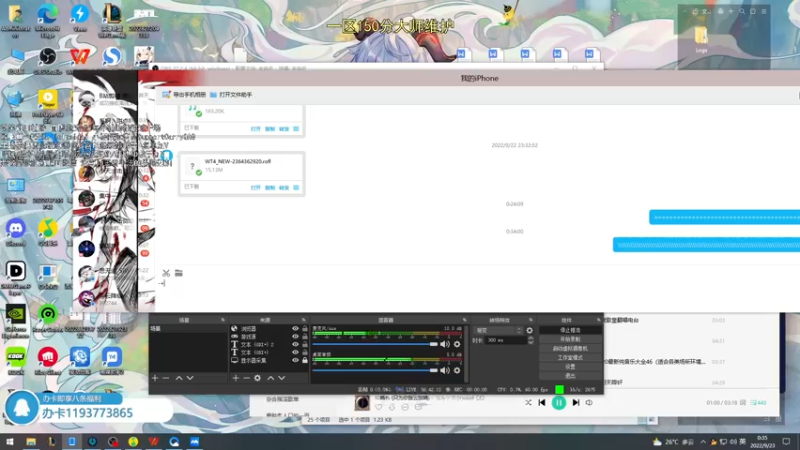800x450 pixels.
Task: Mute the 麦克风/Aux channel speaker icon
Action: click(445, 344)
